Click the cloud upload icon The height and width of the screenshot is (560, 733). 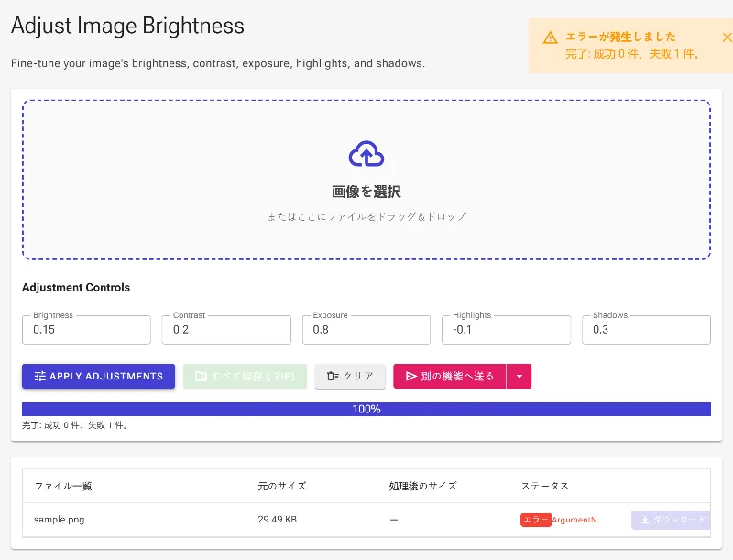(366, 154)
